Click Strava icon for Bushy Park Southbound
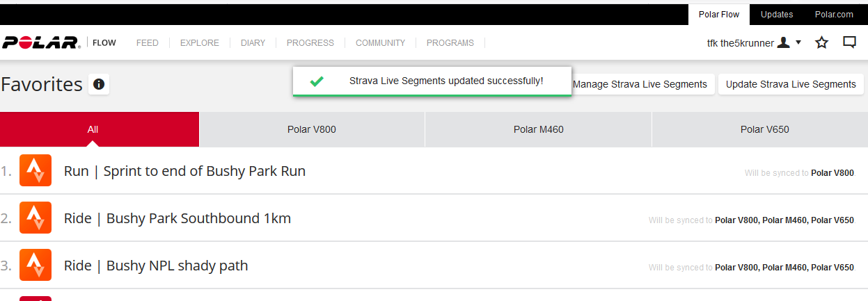This screenshot has width=868, height=301. pyautogui.click(x=35, y=218)
